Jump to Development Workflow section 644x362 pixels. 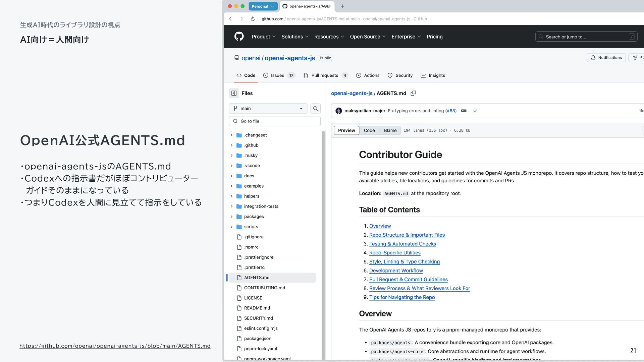(396, 270)
